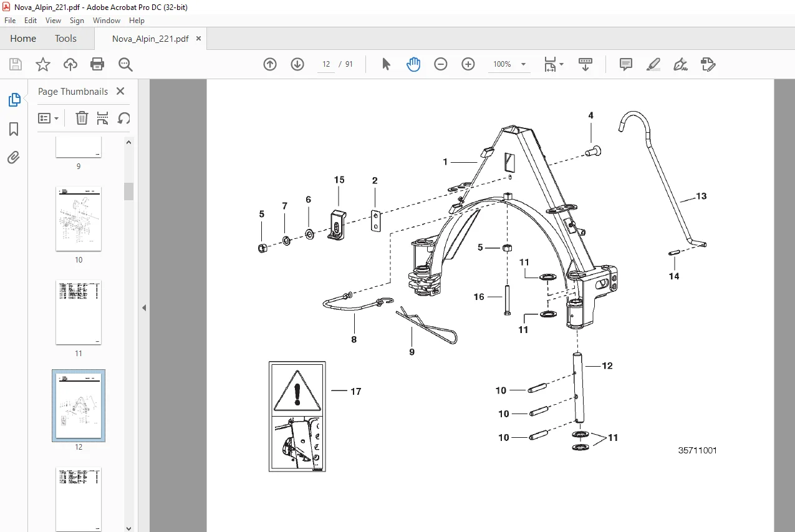Image resolution: width=795 pixels, height=532 pixels.
Task: Print the document using printer icon
Action: tap(97, 64)
